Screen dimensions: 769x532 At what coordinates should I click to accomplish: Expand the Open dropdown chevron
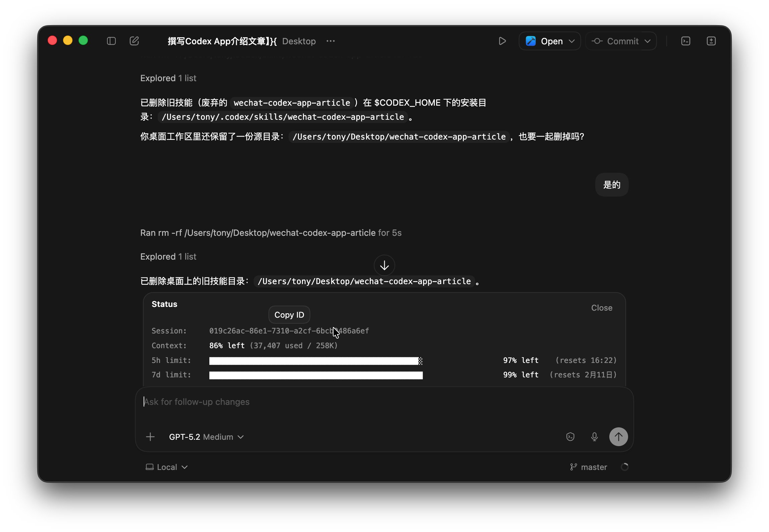[x=572, y=41]
